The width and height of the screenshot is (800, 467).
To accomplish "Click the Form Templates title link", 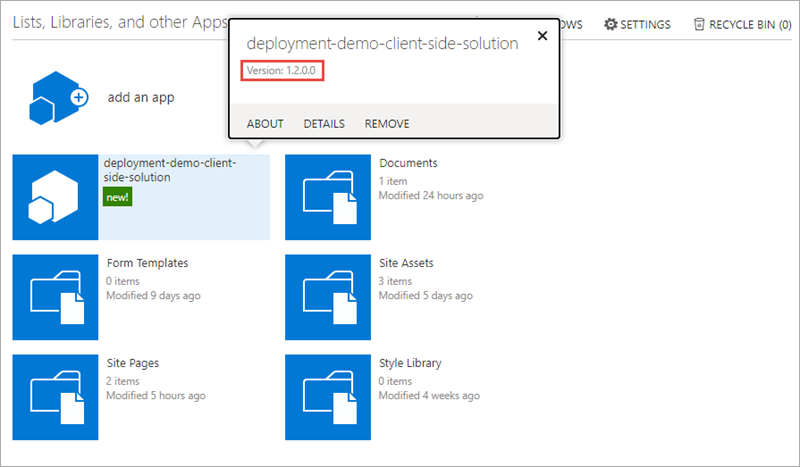I will pyautogui.click(x=147, y=263).
